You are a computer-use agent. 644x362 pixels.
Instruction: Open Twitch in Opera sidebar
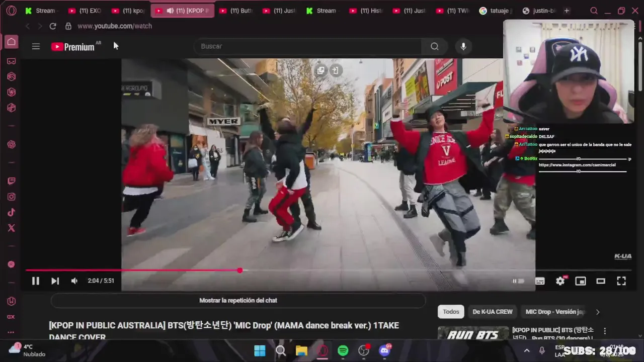point(11,182)
